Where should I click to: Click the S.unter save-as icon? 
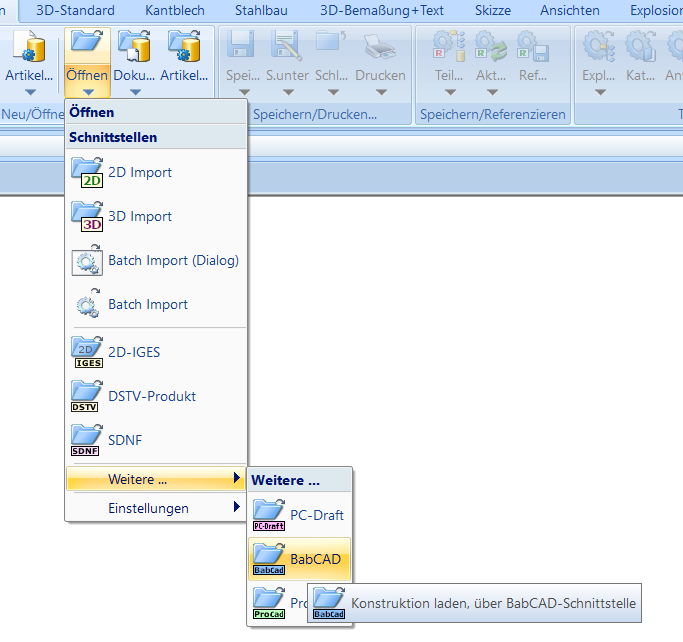287,44
